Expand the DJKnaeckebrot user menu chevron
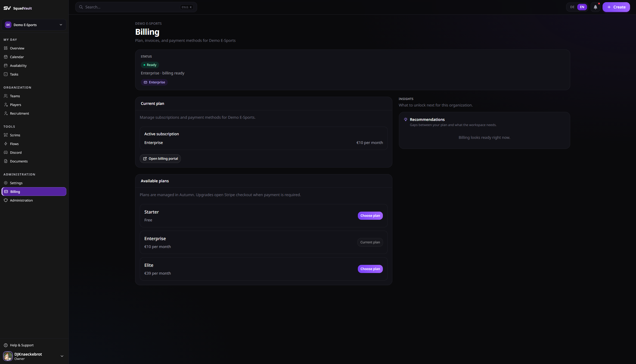The image size is (636, 364). point(62,356)
